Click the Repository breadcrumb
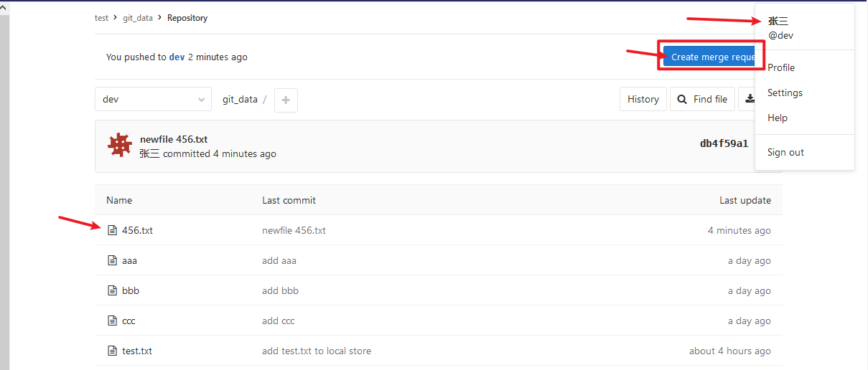This screenshot has height=370, width=868. click(187, 18)
